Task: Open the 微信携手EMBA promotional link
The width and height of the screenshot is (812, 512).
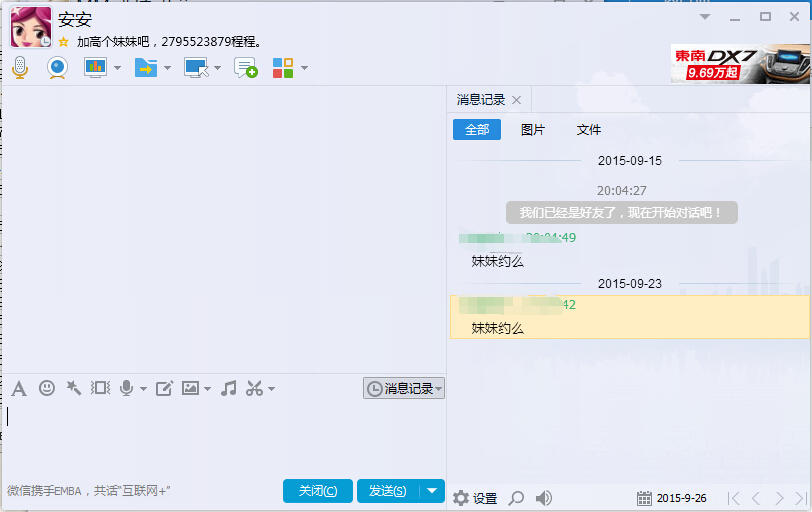Action: coord(89,491)
